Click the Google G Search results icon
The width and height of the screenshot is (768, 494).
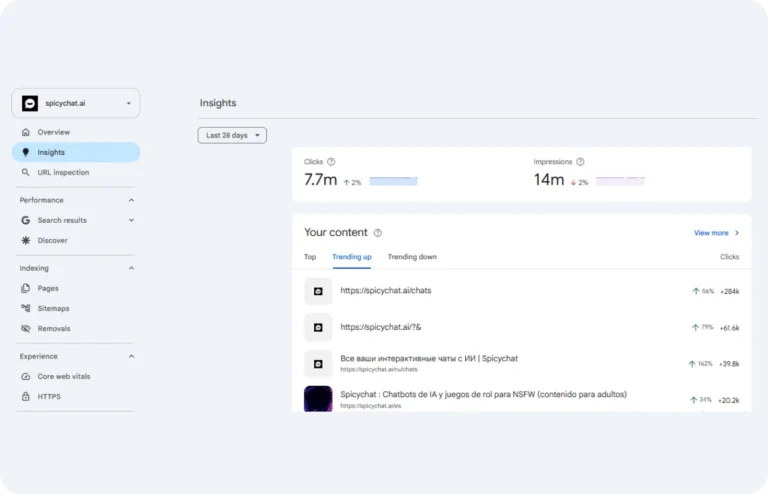click(25, 220)
